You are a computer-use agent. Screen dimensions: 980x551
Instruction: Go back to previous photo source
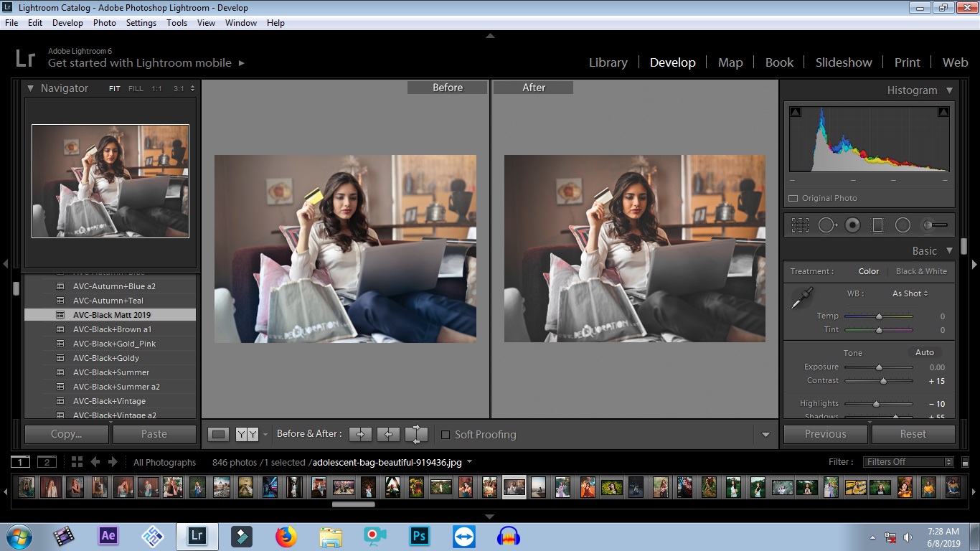[x=95, y=462]
